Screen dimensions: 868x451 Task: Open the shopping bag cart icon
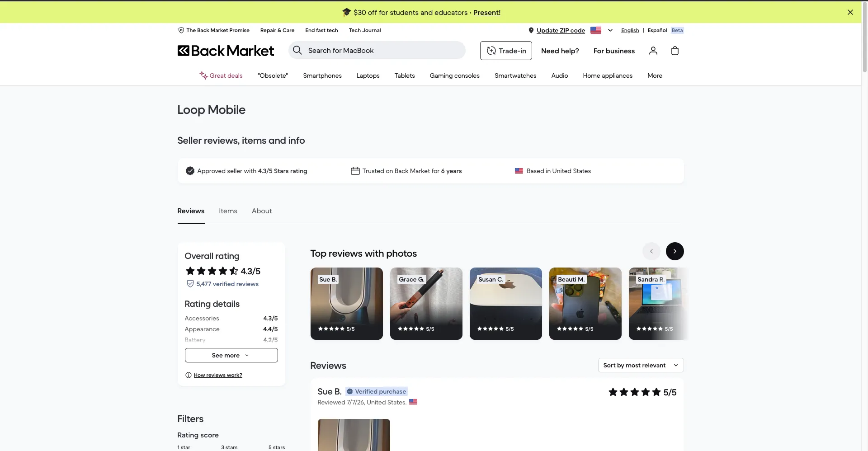coord(675,51)
